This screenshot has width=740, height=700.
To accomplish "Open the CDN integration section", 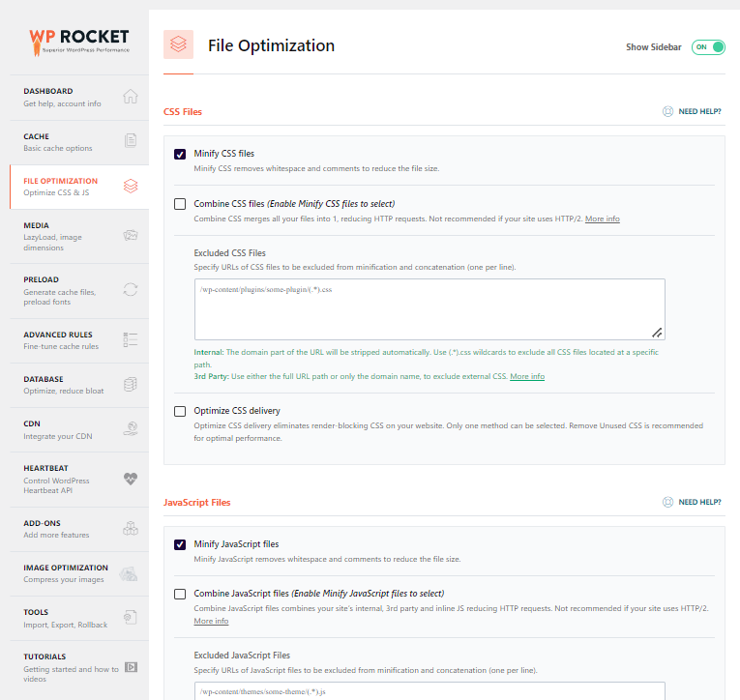I will point(79,429).
